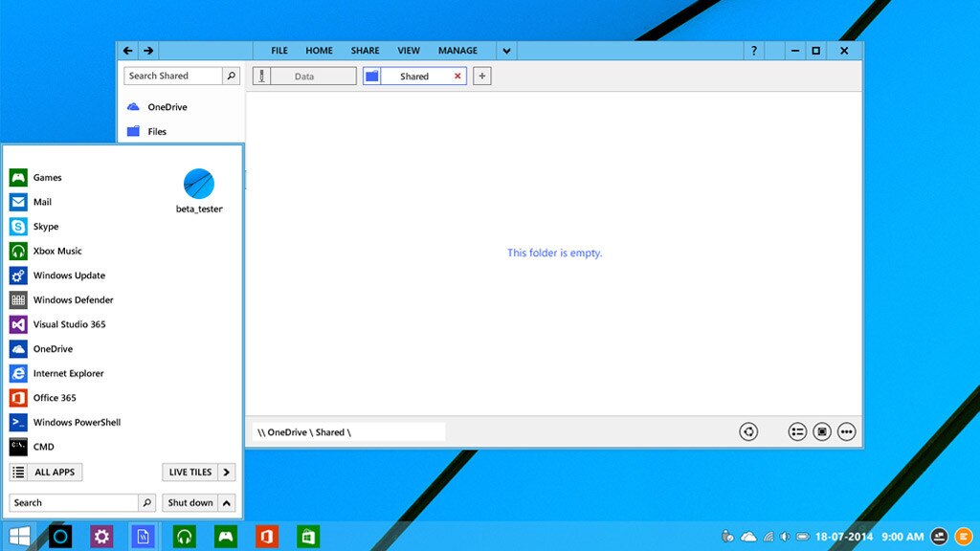Open Settings gear on taskbar
980x551 pixels.
click(101, 536)
